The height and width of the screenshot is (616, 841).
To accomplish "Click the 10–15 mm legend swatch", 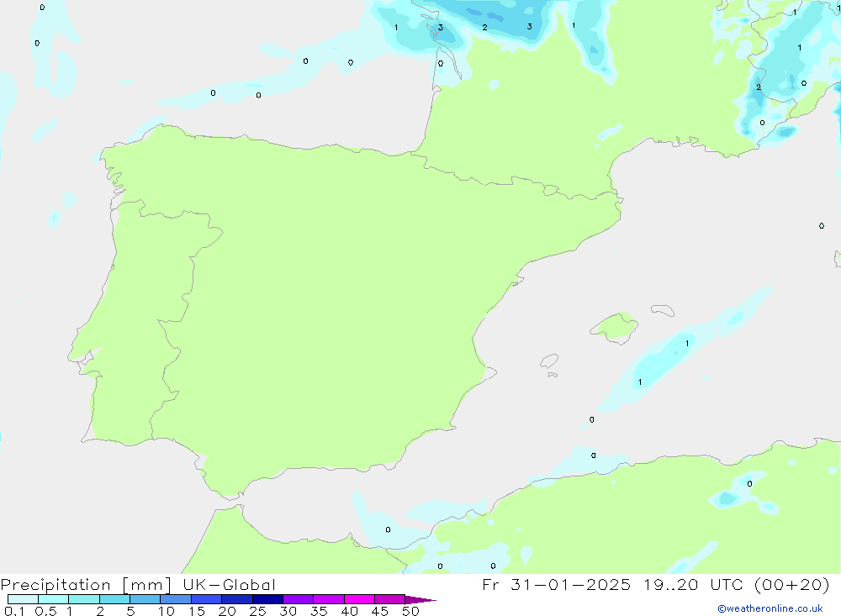I will (176, 599).
